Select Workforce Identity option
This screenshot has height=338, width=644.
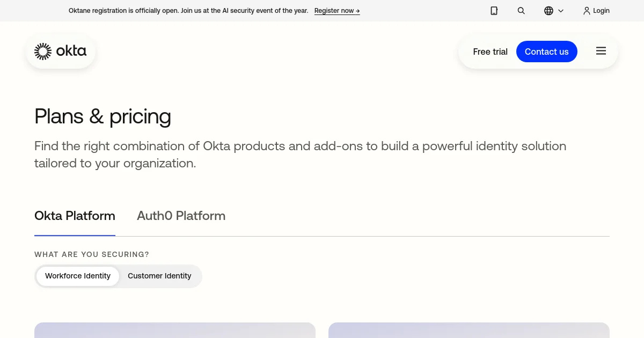[78, 276]
